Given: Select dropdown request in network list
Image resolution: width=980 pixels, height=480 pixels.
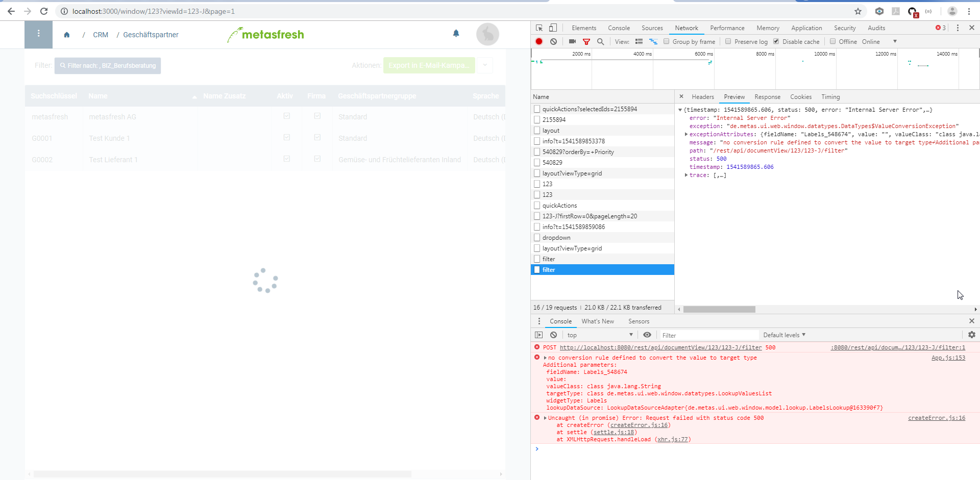Looking at the screenshot, I should tap(602, 238).
